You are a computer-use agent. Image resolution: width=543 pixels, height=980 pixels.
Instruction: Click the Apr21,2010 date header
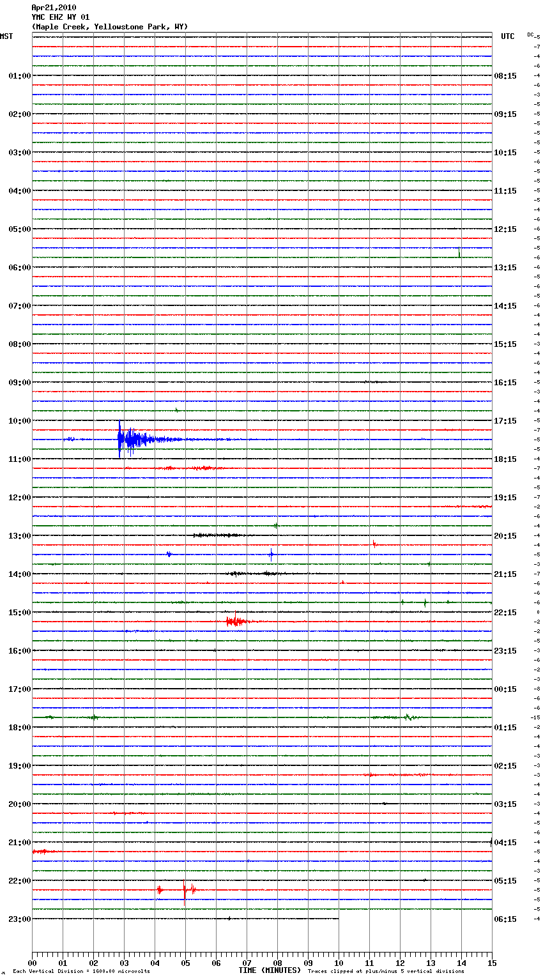point(54,8)
